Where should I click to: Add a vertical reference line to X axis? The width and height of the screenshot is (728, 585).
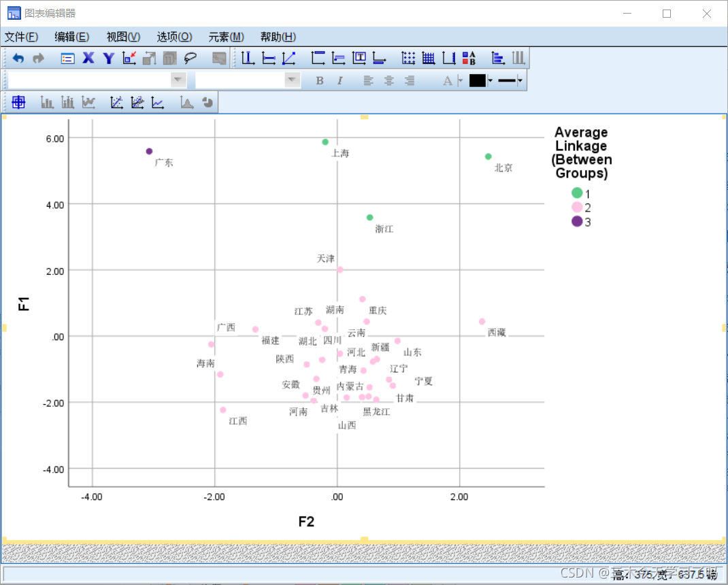click(248, 58)
